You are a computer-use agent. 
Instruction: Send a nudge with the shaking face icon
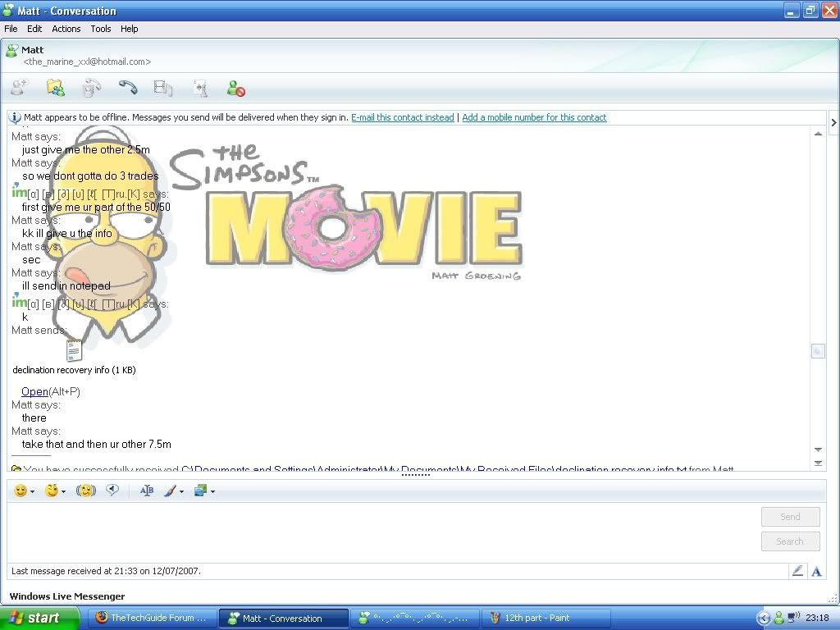click(86, 491)
